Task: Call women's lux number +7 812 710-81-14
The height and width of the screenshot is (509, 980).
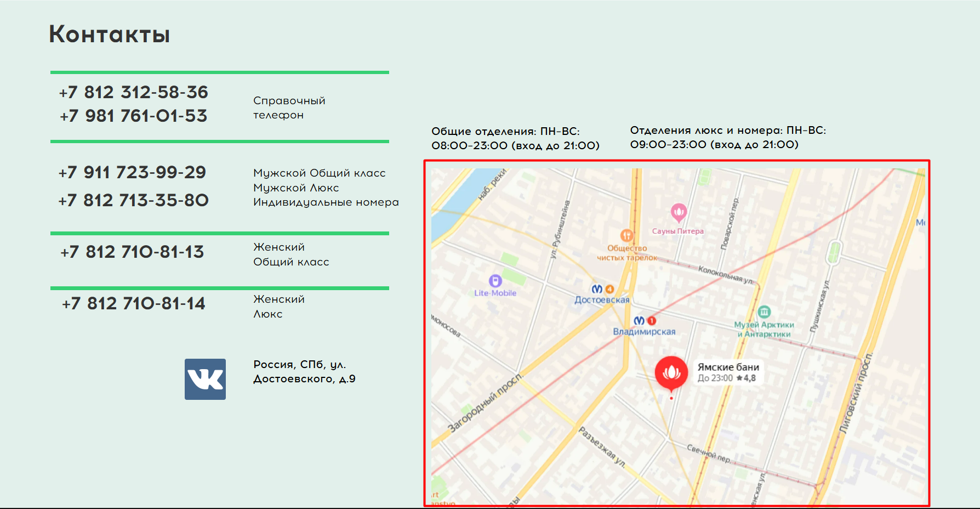Action: (x=133, y=303)
